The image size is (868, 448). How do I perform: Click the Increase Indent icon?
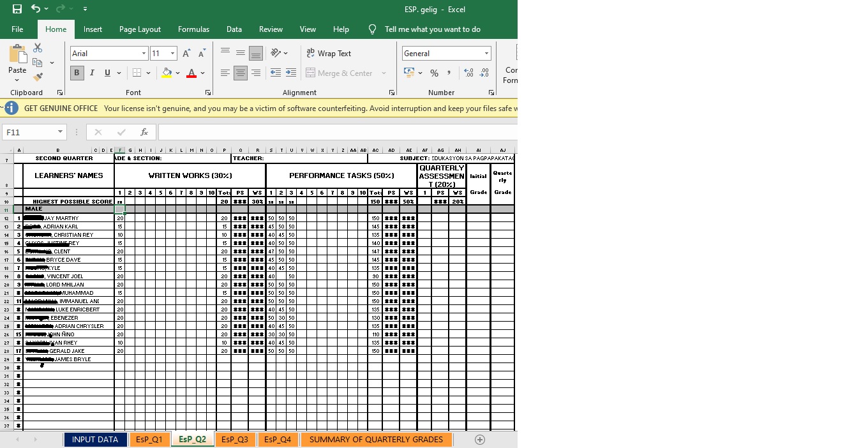[x=290, y=73]
